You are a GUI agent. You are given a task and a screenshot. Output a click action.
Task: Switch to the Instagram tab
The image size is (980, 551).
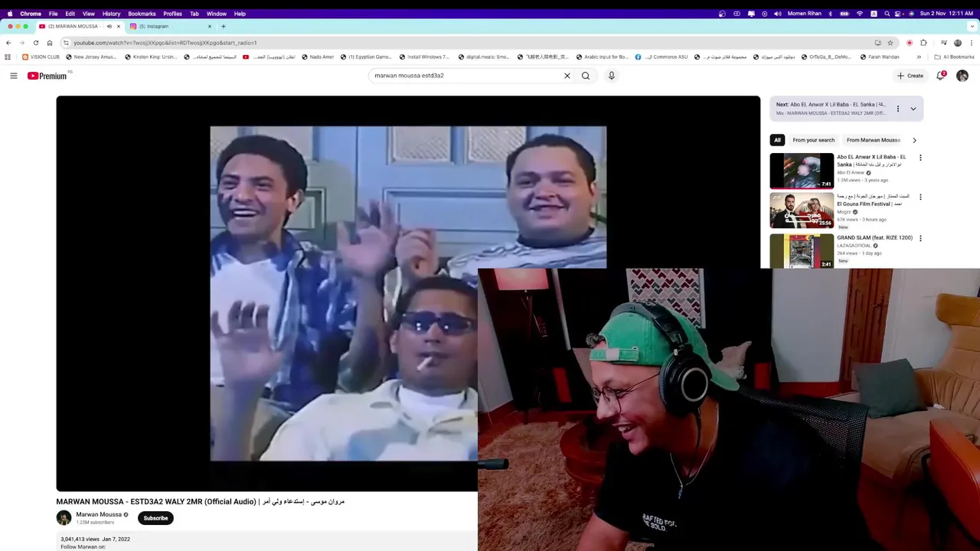[170, 26]
